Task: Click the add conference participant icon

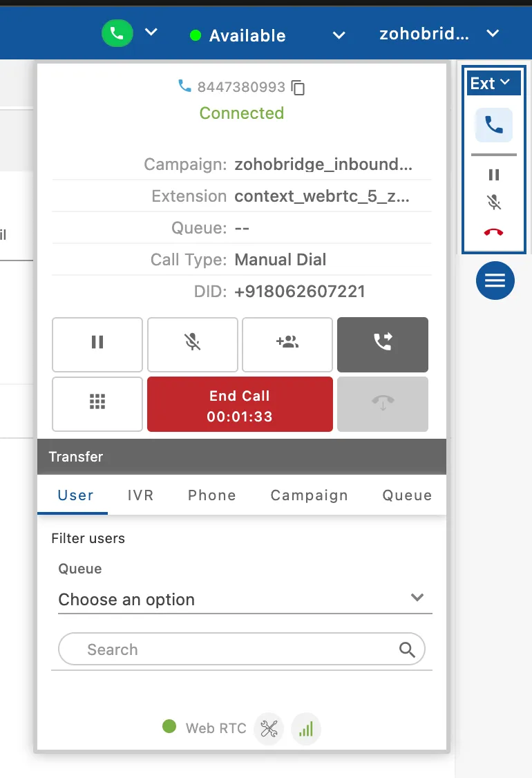Action: [287, 344]
